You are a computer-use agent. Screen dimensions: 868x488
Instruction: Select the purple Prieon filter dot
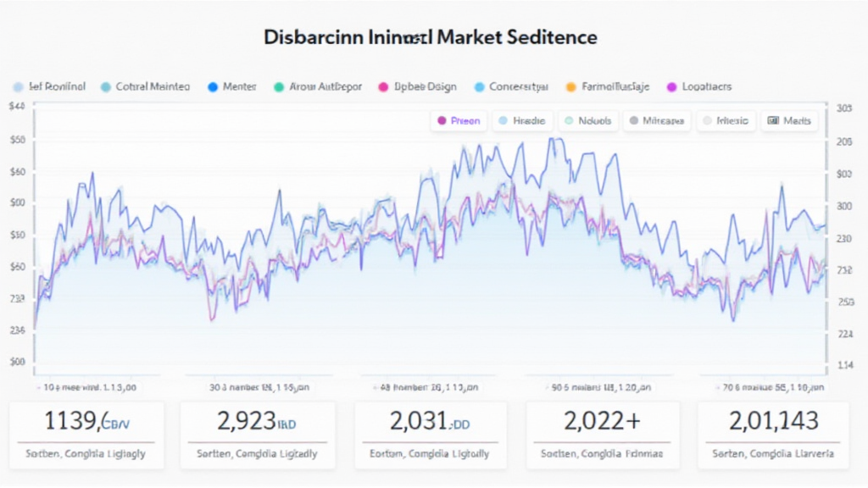tap(443, 120)
